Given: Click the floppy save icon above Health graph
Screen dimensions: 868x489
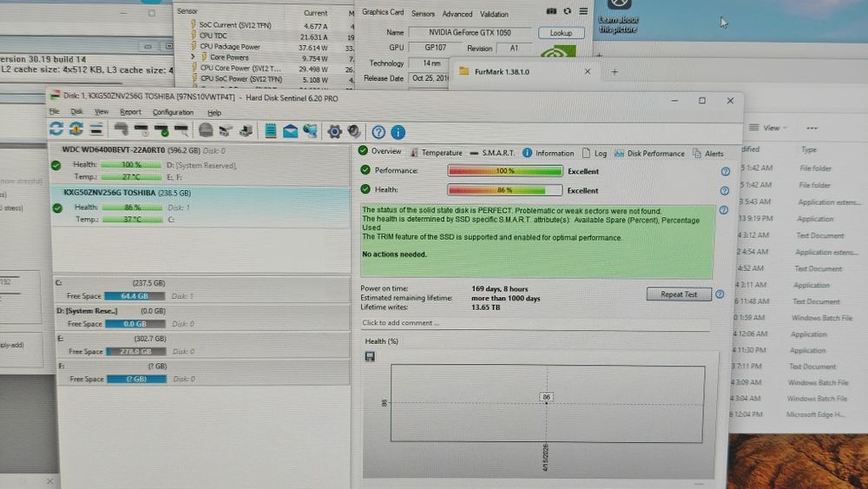Looking at the screenshot, I should tap(370, 356).
